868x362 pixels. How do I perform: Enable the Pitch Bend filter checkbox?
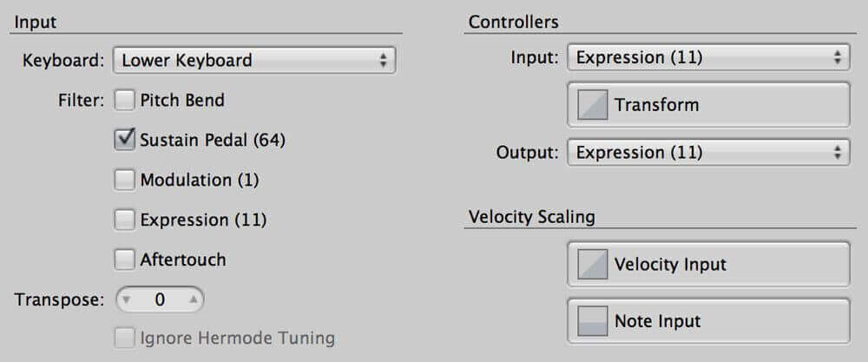pyautogui.click(x=124, y=101)
